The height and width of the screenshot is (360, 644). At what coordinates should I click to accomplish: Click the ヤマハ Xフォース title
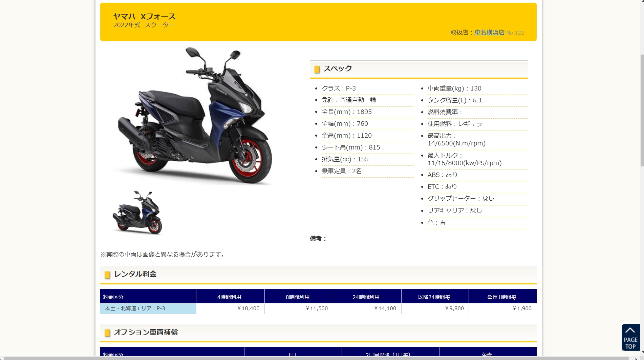pyautogui.click(x=145, y=16)
